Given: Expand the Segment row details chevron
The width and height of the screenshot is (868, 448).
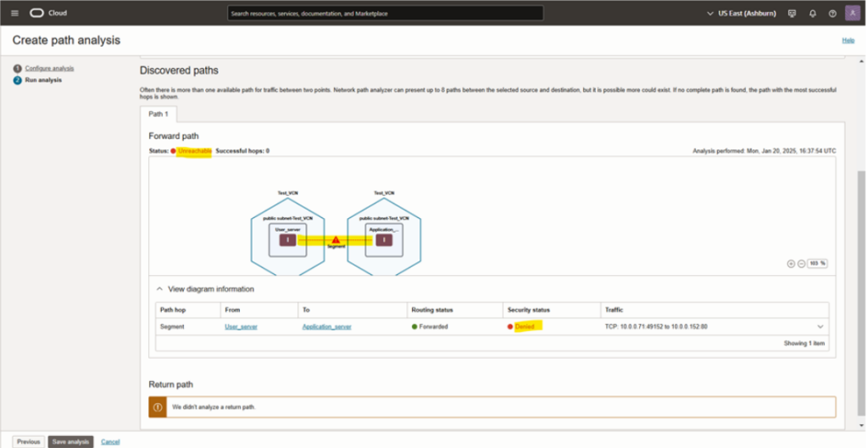Looking at the screenshot, I should [x=820, y=327].
